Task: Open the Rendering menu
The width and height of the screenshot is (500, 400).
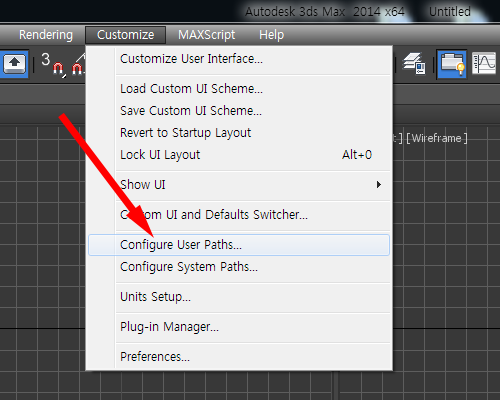Action: click(46, 35)
